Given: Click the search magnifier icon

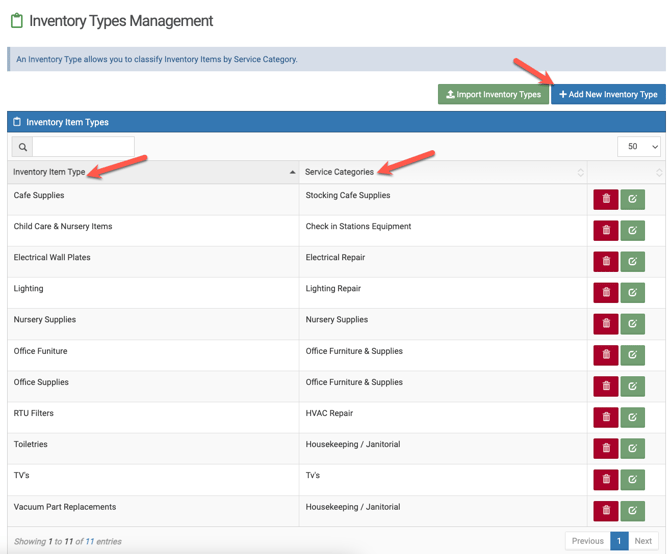Looking at the screenshot, I should point(22,147).
